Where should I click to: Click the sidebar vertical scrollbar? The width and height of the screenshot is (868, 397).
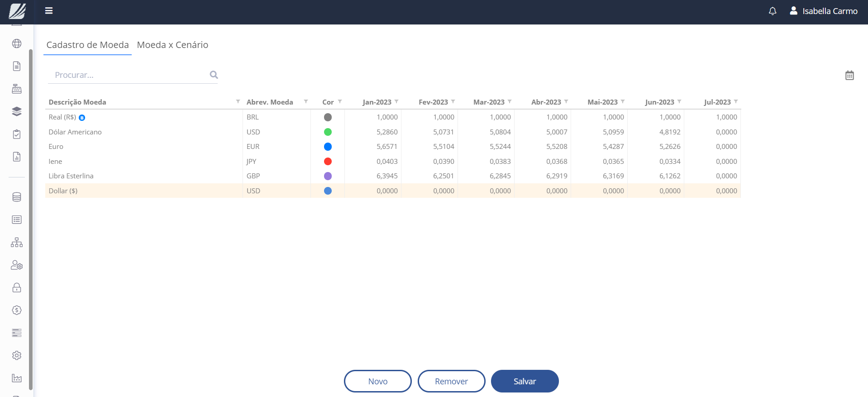31,220
